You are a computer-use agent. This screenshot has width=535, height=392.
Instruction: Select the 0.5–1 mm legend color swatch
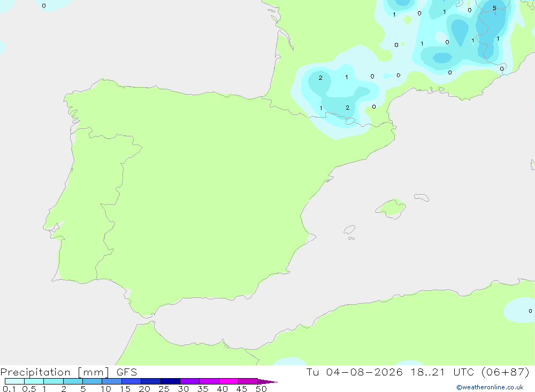click(x=34, y=381)
